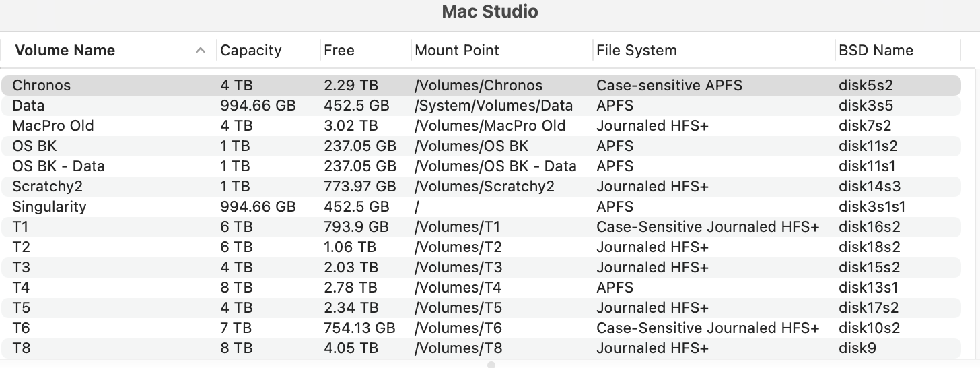The image size is (980, 368).
Task: Select the Data volume row
Action: coord(28,106)
